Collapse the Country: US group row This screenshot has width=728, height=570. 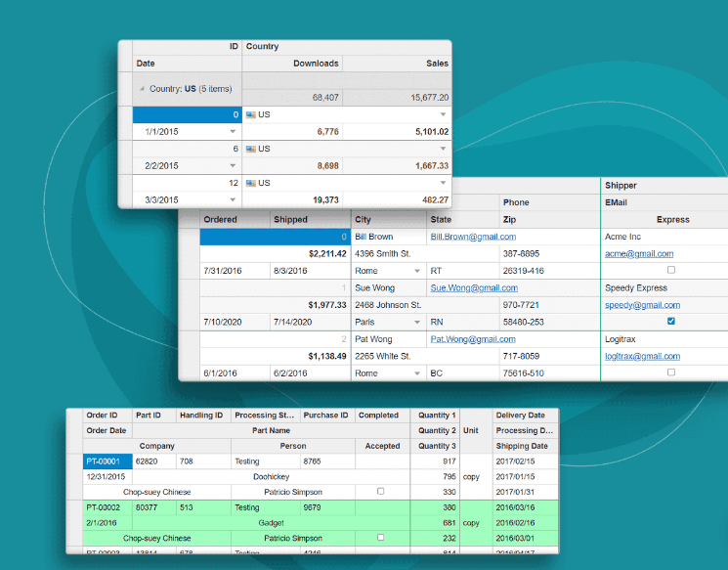point(141,89)
